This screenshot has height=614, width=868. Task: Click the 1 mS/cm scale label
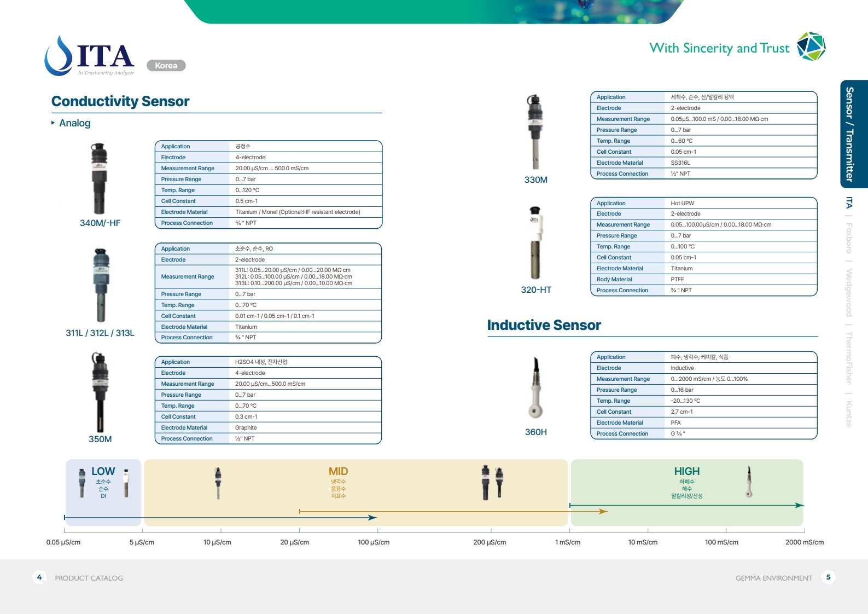pos(568,542)
